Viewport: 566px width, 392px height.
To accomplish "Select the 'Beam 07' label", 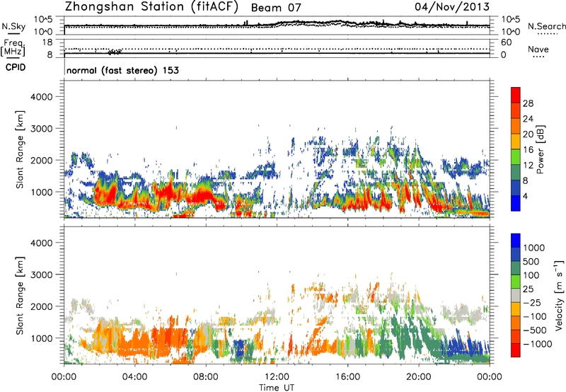I will tap(276, 8).
